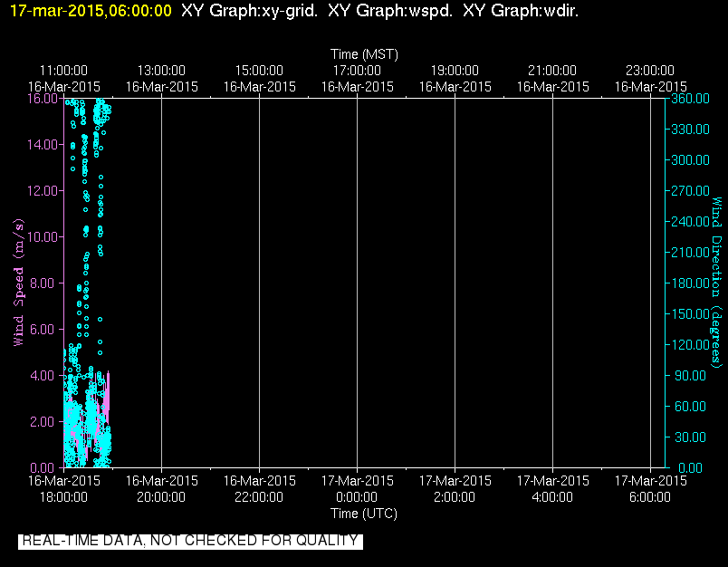Screen dimensions: 728x567
Task: Click the 0:00:00 UTC tick label
Action: coord(357,497)
